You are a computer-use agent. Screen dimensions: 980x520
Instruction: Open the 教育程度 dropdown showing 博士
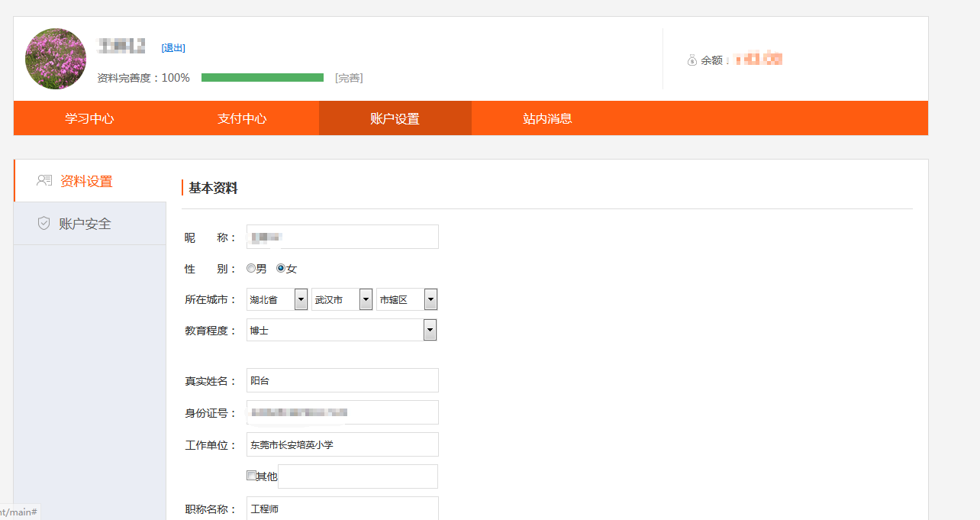coord(341,331)
